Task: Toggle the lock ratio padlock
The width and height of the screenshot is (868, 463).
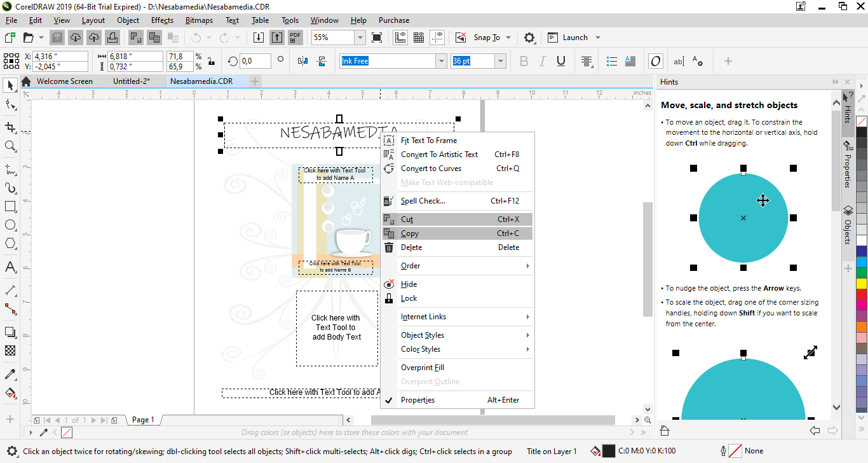Action: pos(211,62)
